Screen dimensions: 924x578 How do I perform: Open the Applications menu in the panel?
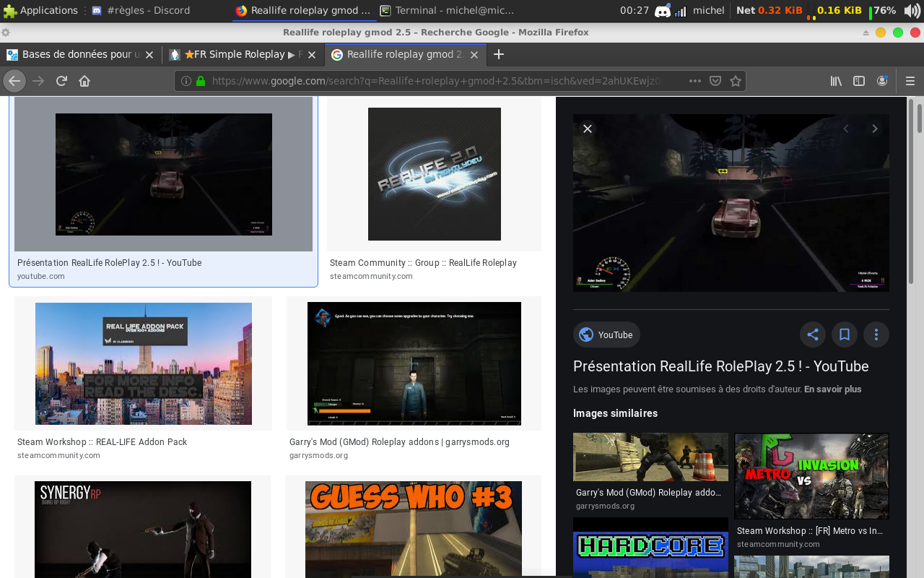[40, 11]
